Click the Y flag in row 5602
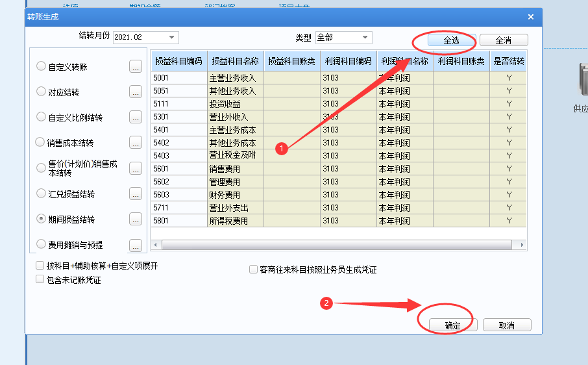The image size is (588, 365). (509, 182)
